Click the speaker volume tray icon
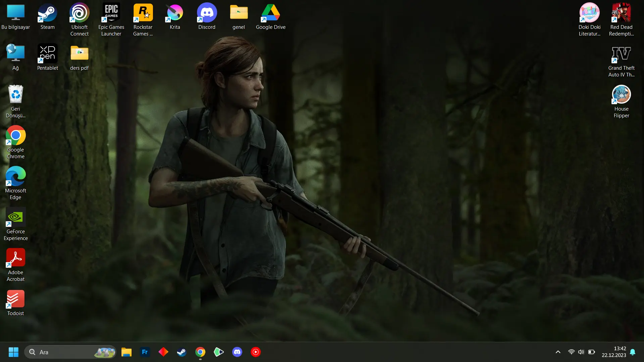644x362 pixels. click(581, 352)
